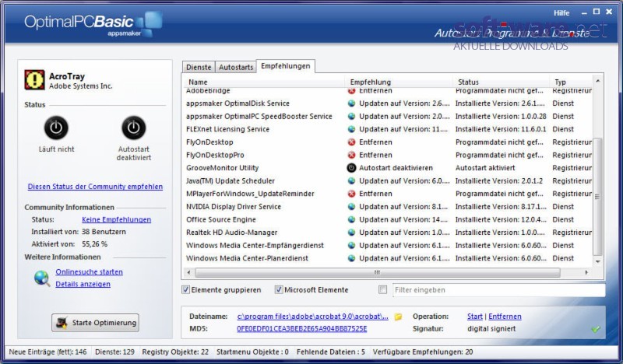Click the AcroTray warning icon
Viewport: 623px width, 364px height.
coord(34,79)
